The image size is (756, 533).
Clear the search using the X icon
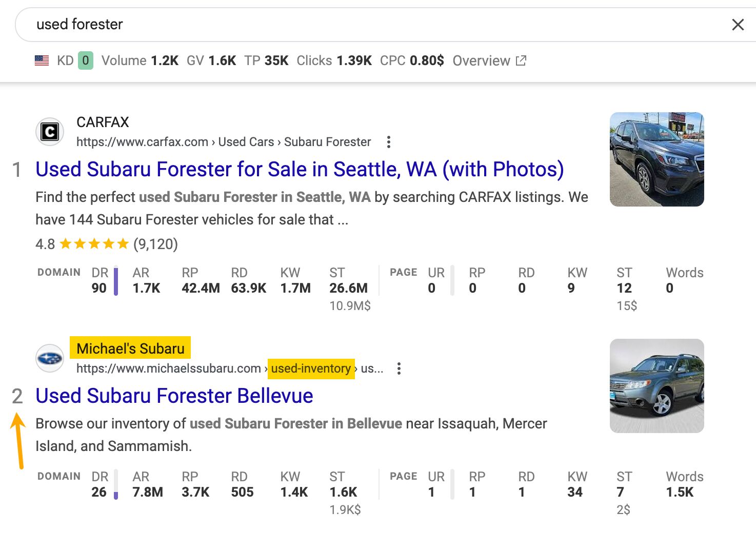click(738, 24)
